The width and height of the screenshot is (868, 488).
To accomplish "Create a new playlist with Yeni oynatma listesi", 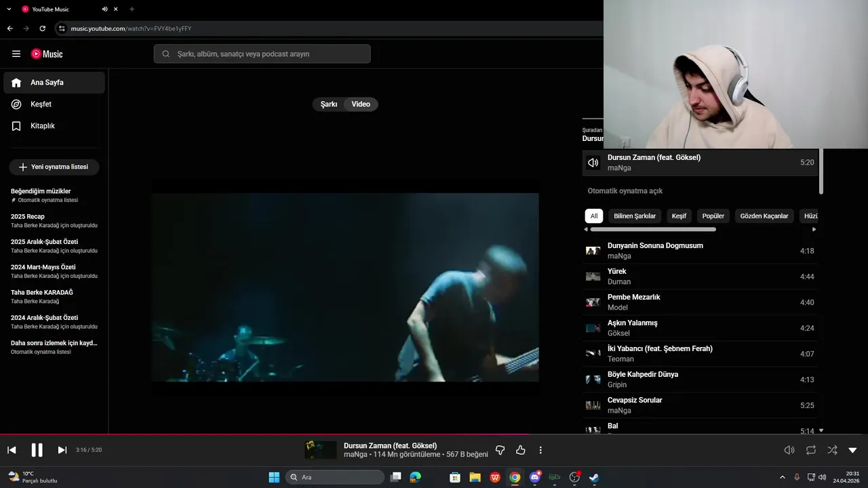I will click(x=54, y=167).
